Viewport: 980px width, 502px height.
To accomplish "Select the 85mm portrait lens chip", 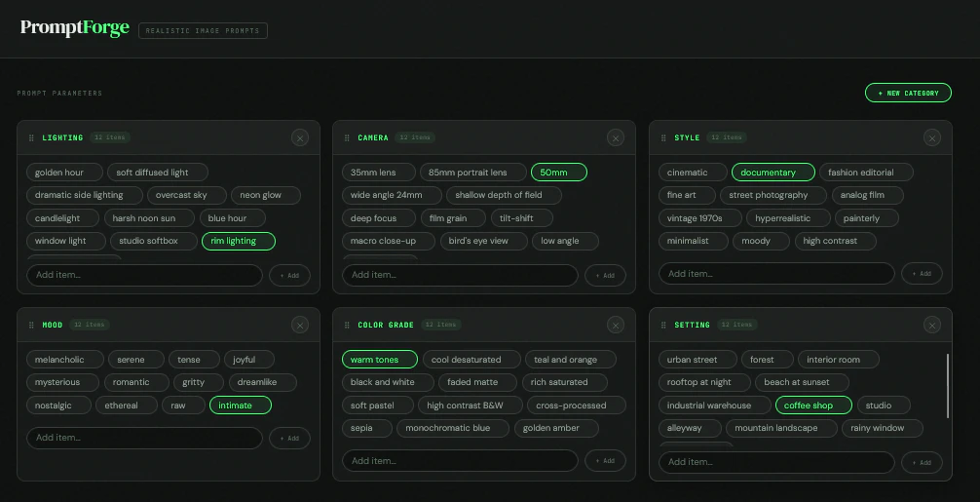I will coord(472,173).
